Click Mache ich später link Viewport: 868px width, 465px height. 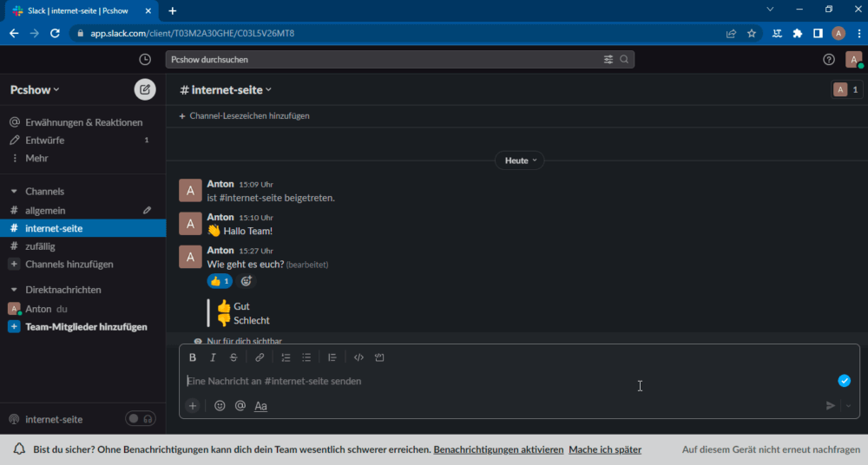pos(605,449)
